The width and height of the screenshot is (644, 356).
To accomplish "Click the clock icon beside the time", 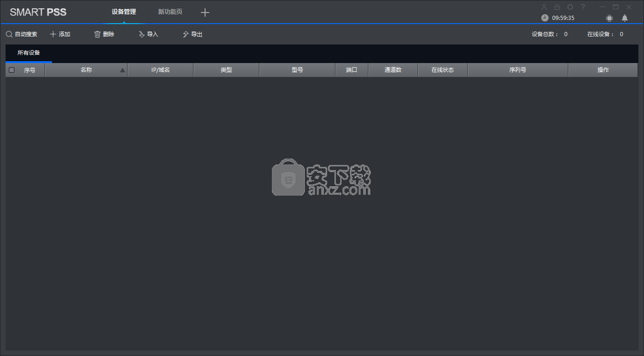I will click(x=545, y=18).
